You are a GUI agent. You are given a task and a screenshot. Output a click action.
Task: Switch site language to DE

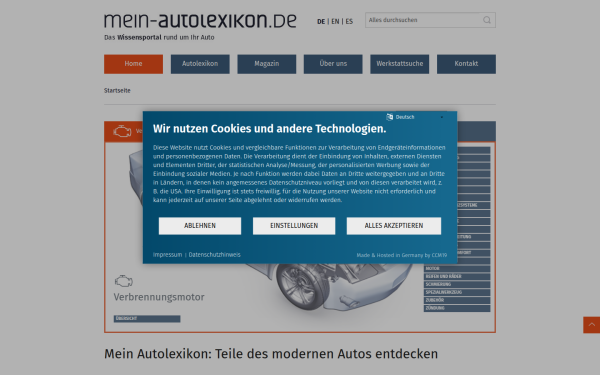tap(321, 21)
